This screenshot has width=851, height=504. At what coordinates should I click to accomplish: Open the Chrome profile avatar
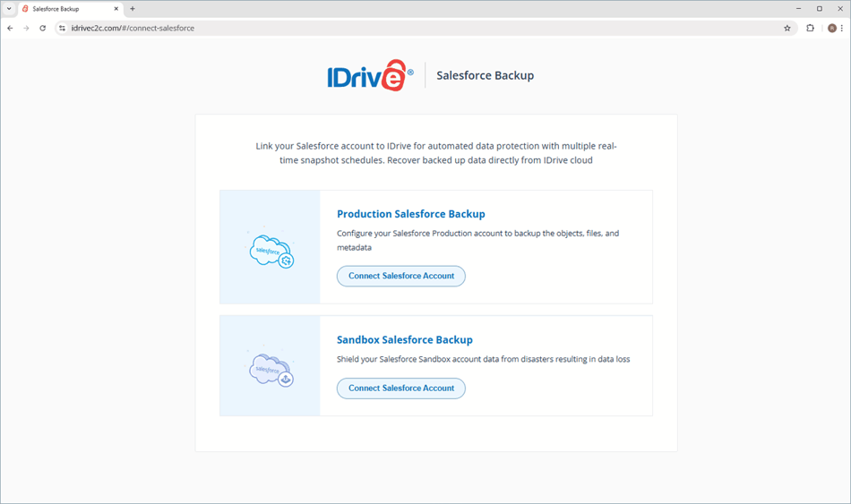(831, 28)
